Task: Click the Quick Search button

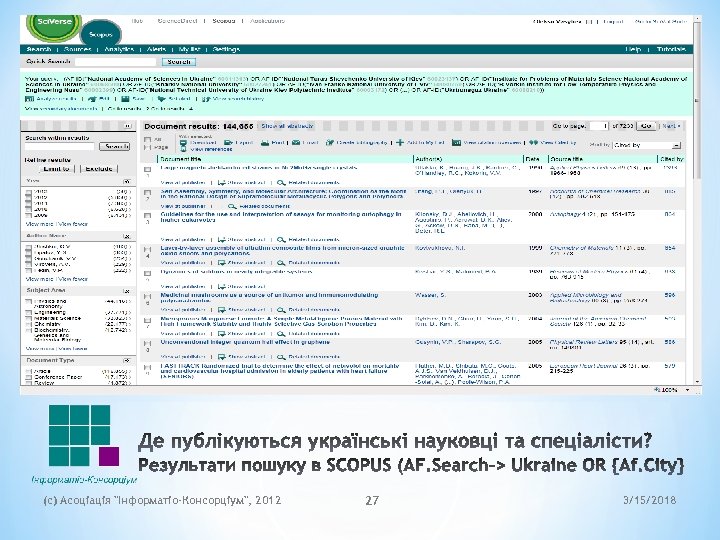Action: [179, 62]
